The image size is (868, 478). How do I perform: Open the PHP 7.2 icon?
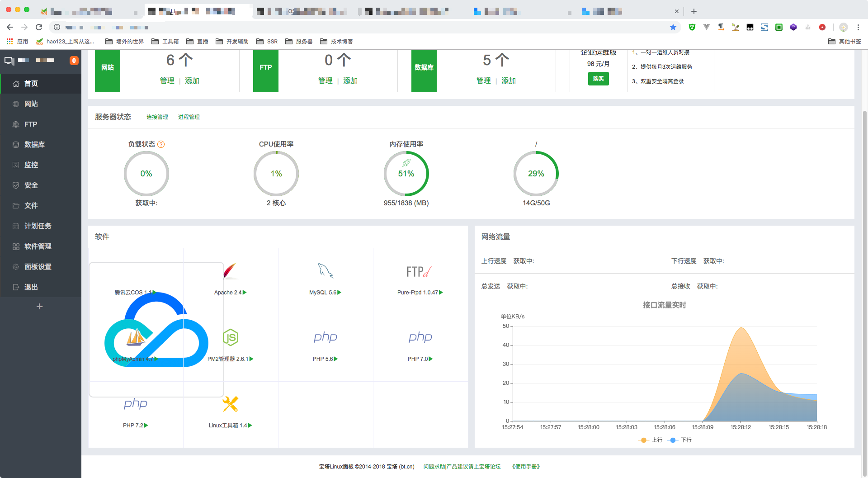(x=136, y=404)
